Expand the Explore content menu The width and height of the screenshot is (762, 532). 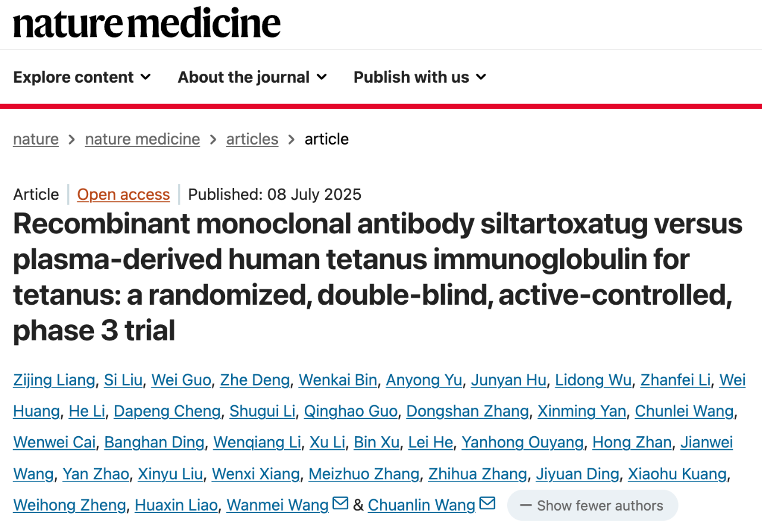click(x=82, y=77)
